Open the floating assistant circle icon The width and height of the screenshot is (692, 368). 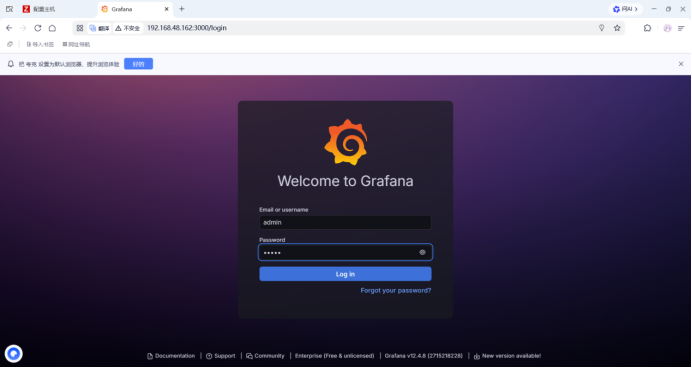point(14,353)
